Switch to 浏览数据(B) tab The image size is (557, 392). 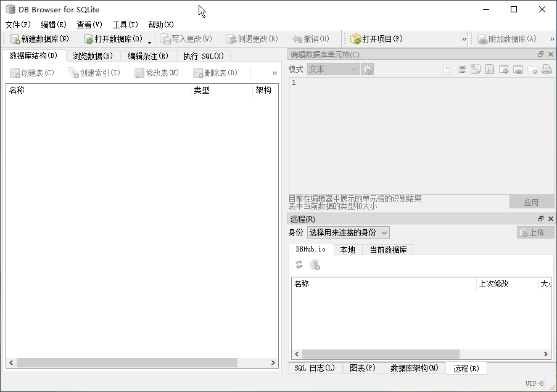93,56
